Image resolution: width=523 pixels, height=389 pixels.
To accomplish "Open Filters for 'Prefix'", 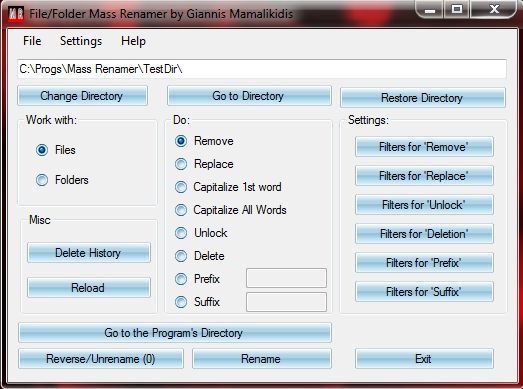I will pyautogui.click(x=424, y=263).
